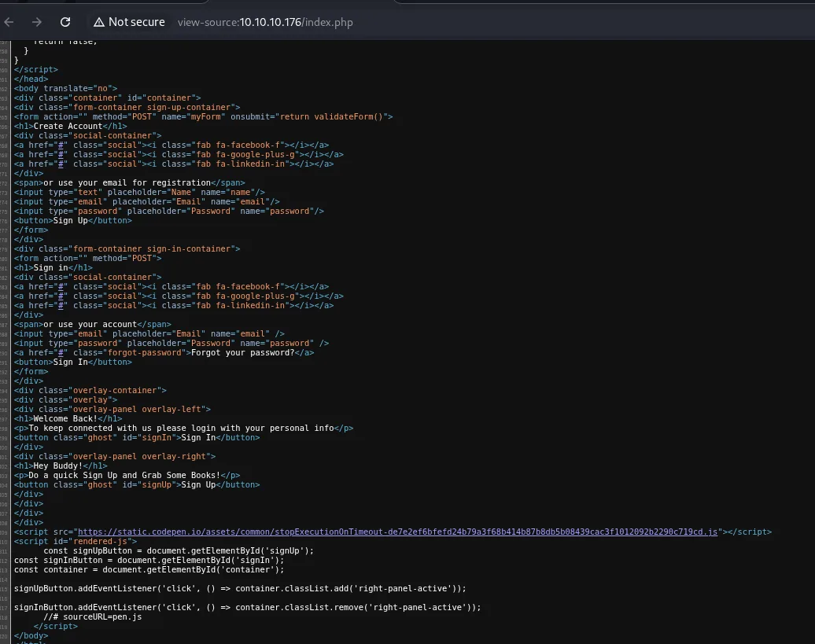
Task: Open # link in google-plus-g line under Create Account
Action: click(x=61, y=154)
